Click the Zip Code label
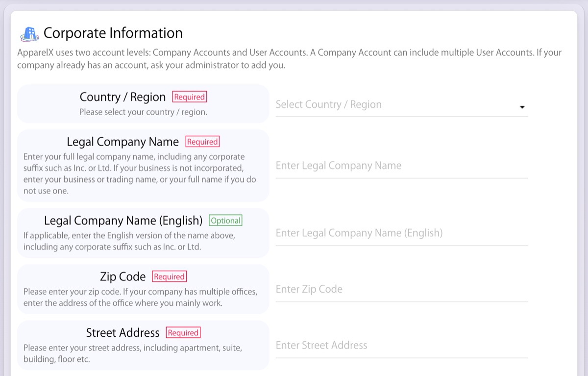Screen dimensions: 588x376 pyautogui.click(x=122, y=276)
